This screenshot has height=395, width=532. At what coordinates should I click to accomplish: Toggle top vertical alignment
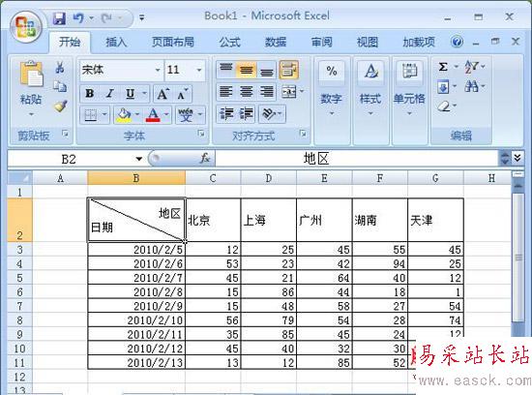(x=226, y=70)
